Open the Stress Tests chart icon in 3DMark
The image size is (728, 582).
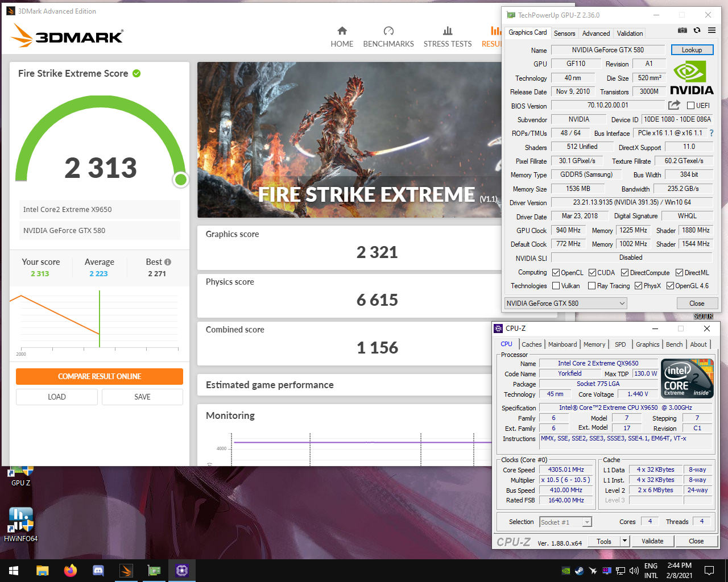(x=448, y=31)
